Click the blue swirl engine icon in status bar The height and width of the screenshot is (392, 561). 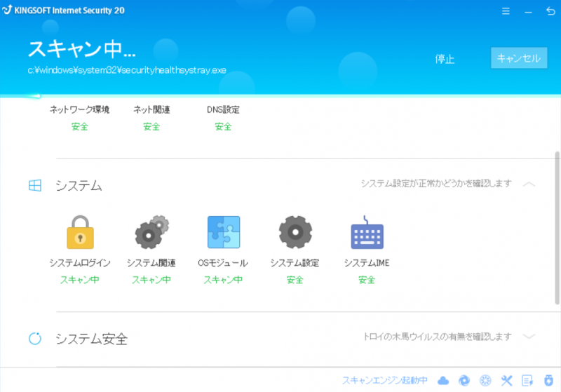click(464, 381)
